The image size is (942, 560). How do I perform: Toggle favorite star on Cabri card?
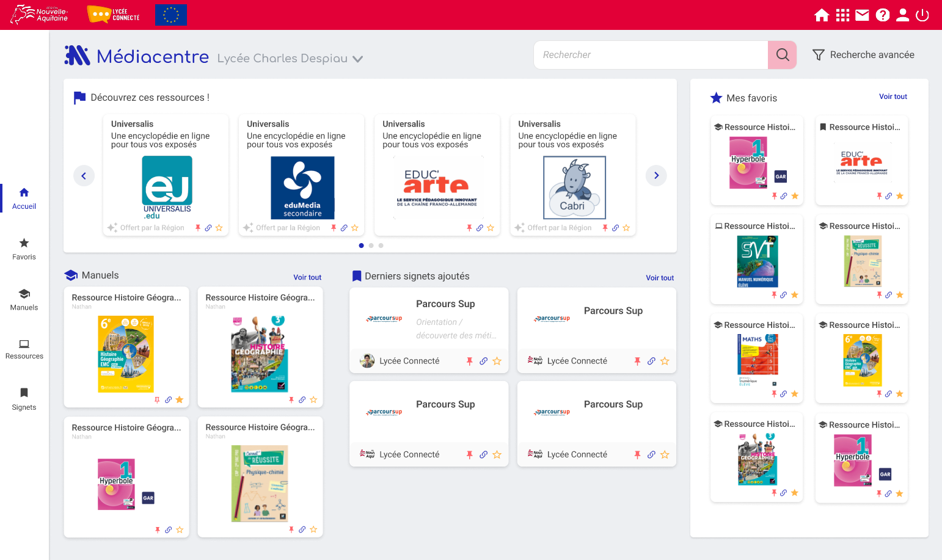tap(626, 228)
